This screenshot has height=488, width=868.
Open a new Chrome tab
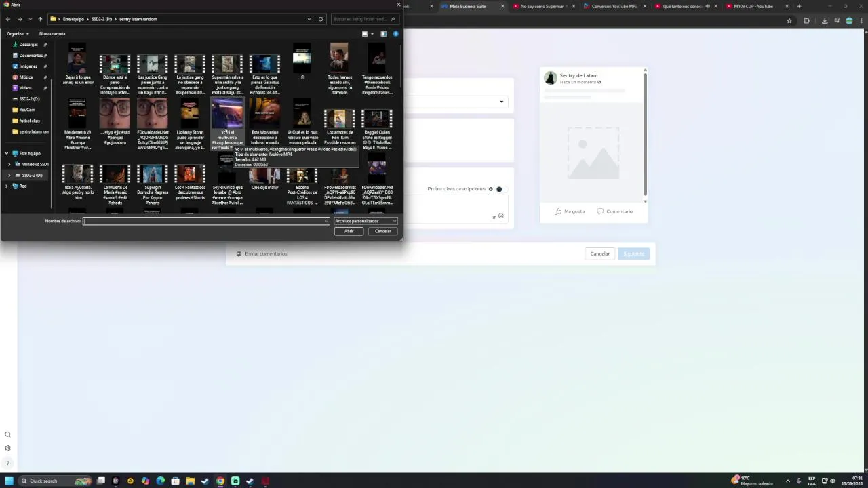tap(799, 6)
